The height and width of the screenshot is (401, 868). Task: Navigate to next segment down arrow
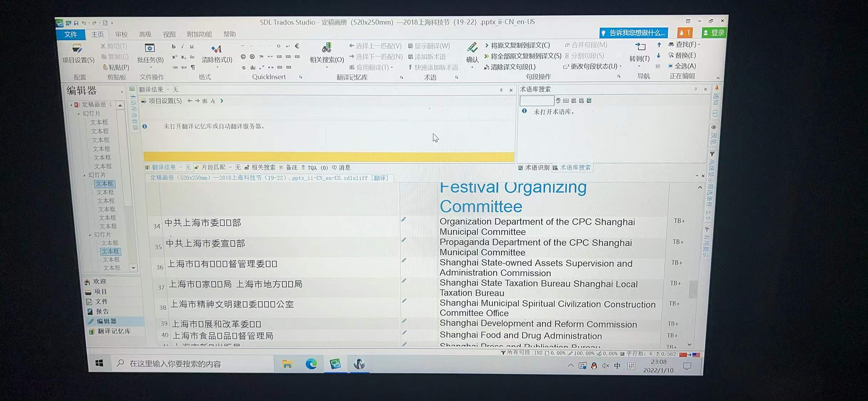[658, 56]
